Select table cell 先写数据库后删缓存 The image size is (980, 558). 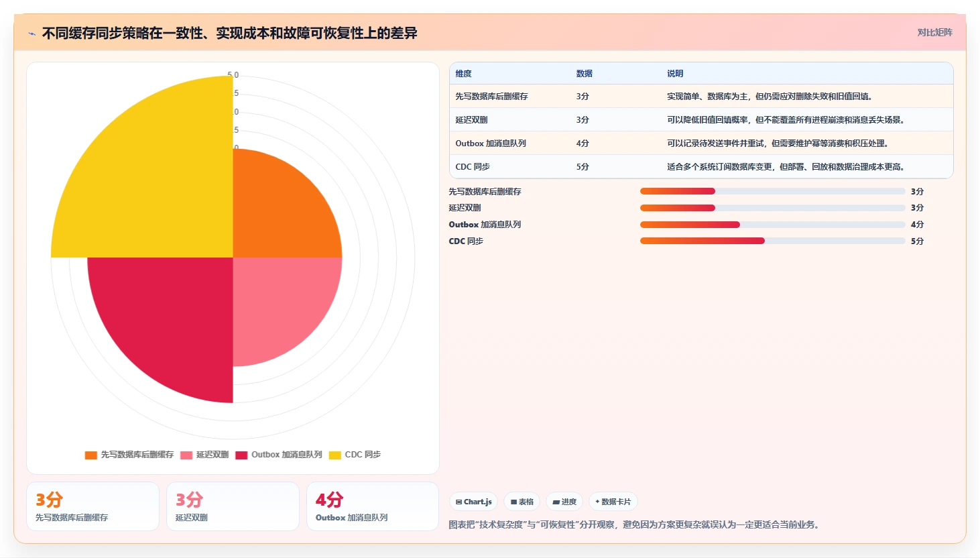[491, 97]
